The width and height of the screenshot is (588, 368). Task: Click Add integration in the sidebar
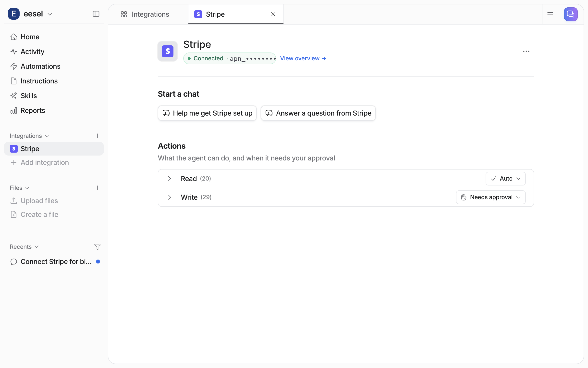[x=54, y=162]
